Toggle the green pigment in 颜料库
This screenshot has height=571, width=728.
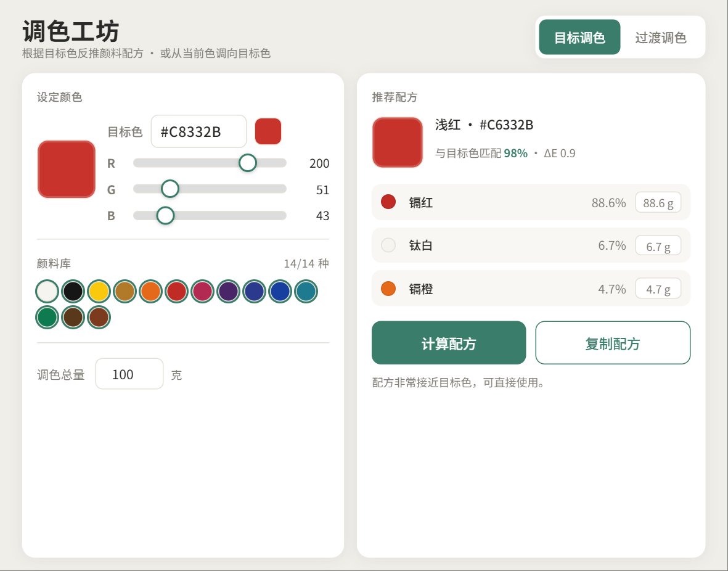click(x=47, y=318)
